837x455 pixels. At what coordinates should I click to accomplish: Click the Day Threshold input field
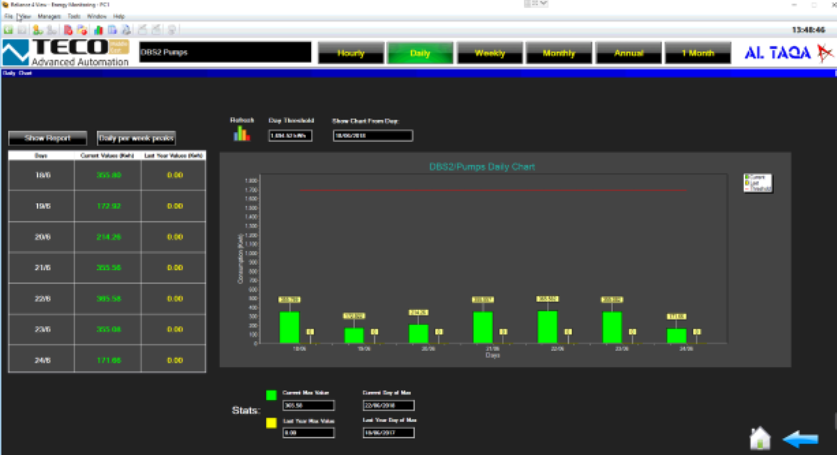coord(291,136)
